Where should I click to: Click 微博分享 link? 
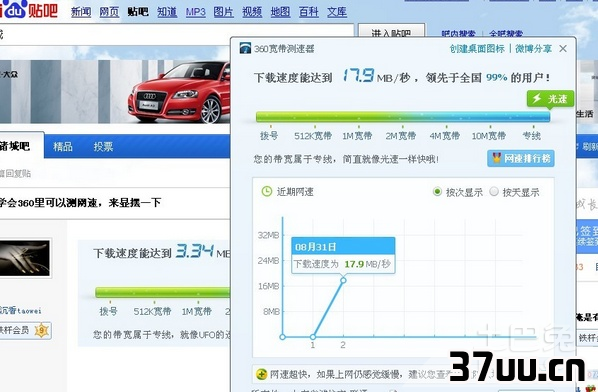(533, 48)
